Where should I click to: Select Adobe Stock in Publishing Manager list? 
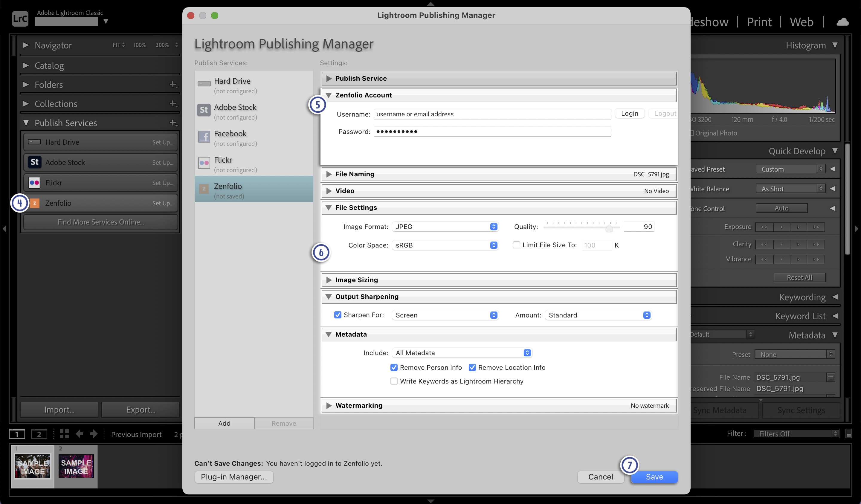254,112
